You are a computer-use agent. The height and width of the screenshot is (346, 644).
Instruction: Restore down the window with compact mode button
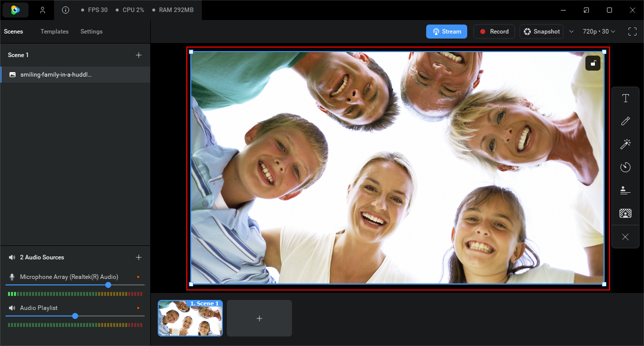tap(586, 10)
